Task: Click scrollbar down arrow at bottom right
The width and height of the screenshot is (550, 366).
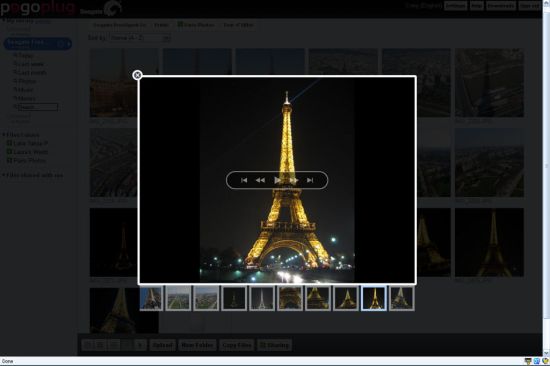Action: (546, 353)
